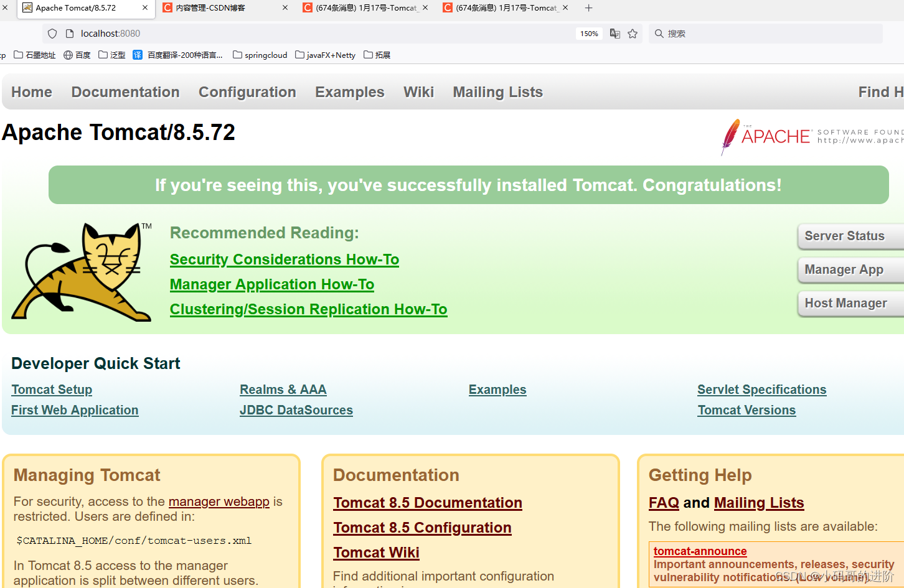
Task: Click the Tomcat cat logo
Action: pyautogui.click(x=82, y=272)
